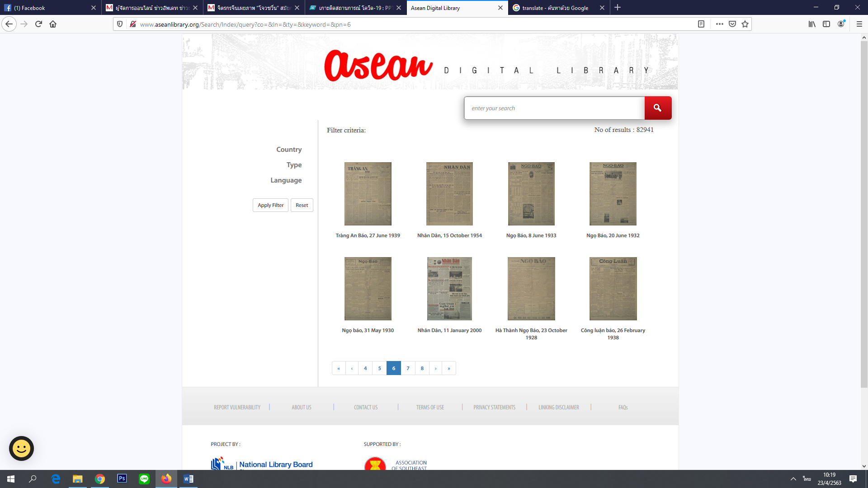Click the smiley feedback icon

click(x=21, y=448)
